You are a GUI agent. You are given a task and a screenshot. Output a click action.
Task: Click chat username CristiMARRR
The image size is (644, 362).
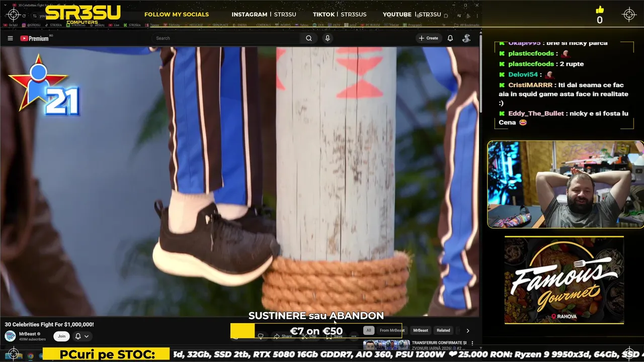click(x=530, y=85)
